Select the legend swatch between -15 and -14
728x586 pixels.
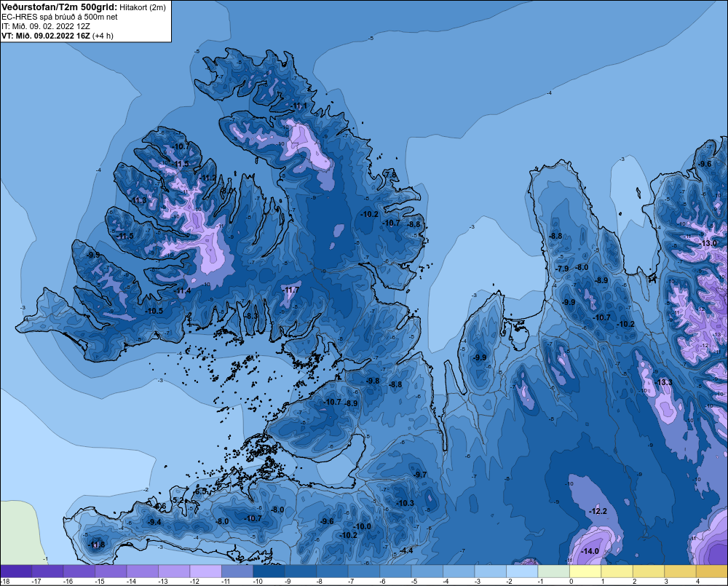coord(111,571)
